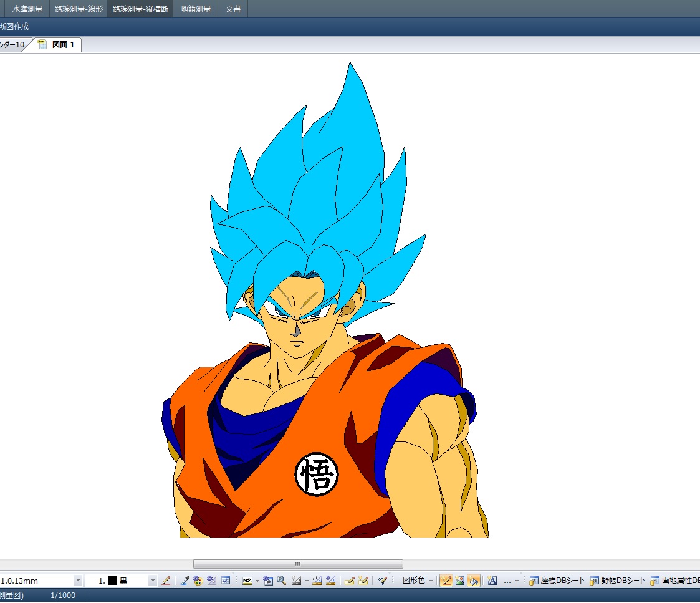This screenshot has width=700, height=603.
Task: Open the 座標DBシート button
Action: click(557, 581)
